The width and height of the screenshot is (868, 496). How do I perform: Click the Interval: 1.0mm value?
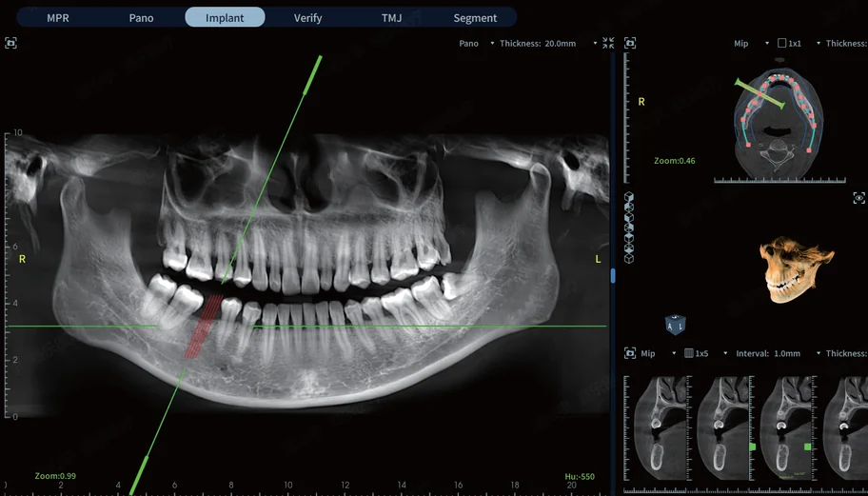[768, 353]
